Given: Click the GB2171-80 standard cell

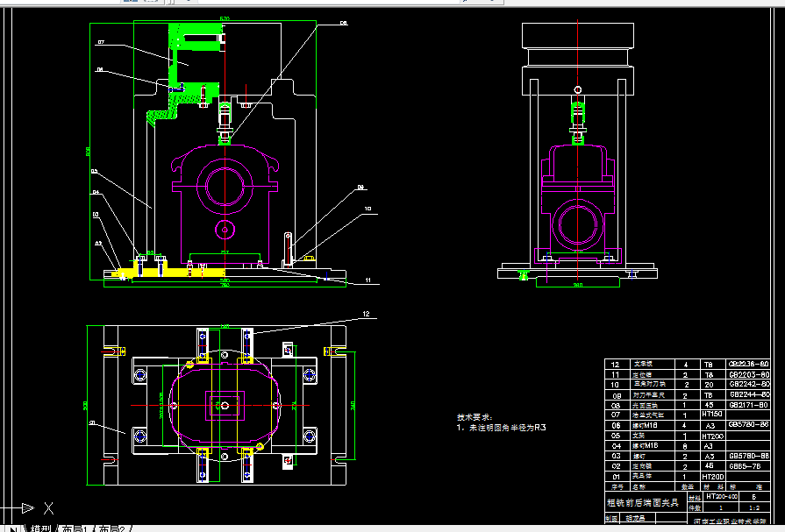Looking at the screenshot, I should tap(748, 405).
